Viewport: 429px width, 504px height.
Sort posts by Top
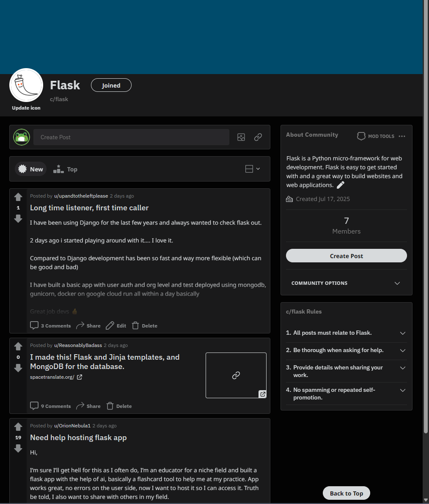(x=65, y=169)
